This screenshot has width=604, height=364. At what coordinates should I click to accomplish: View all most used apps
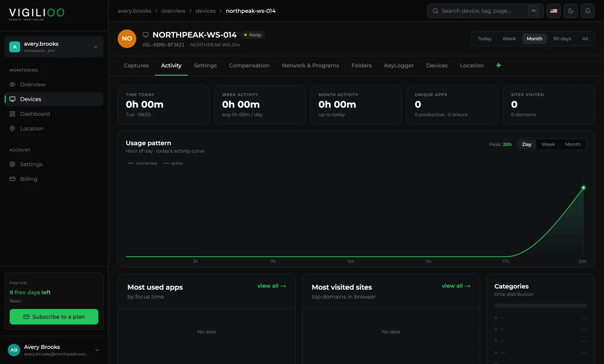tap(272, 286)
